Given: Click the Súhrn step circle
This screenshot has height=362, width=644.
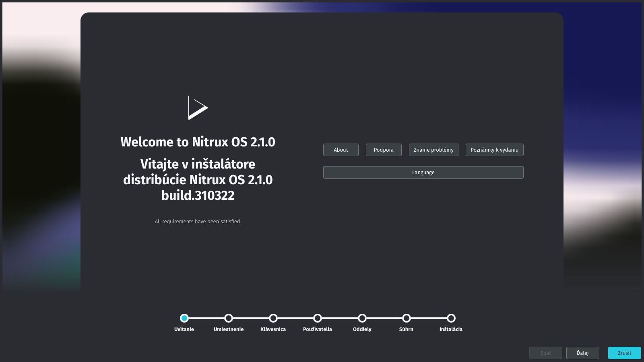Looking at the screenshot, I should (407, 318).
